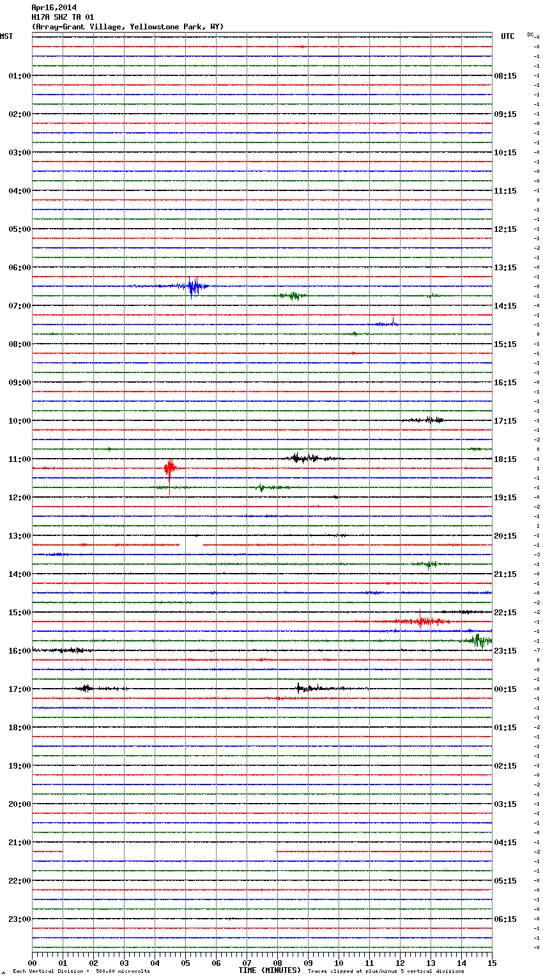Click the minute axis tick label 05
The height and width of the screenshot is (980, 543).
185,963
